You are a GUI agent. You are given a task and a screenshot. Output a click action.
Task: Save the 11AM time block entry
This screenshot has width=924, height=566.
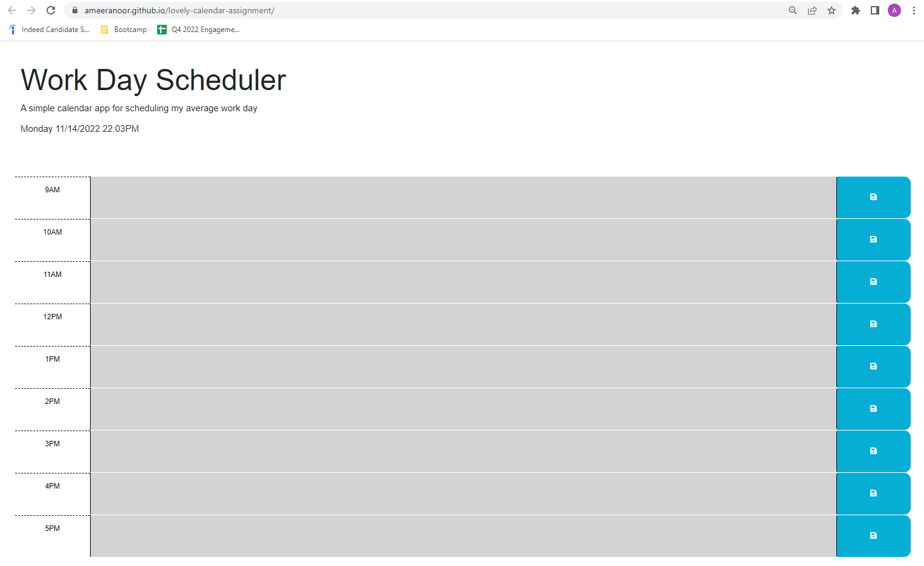(x=873, y=282)
